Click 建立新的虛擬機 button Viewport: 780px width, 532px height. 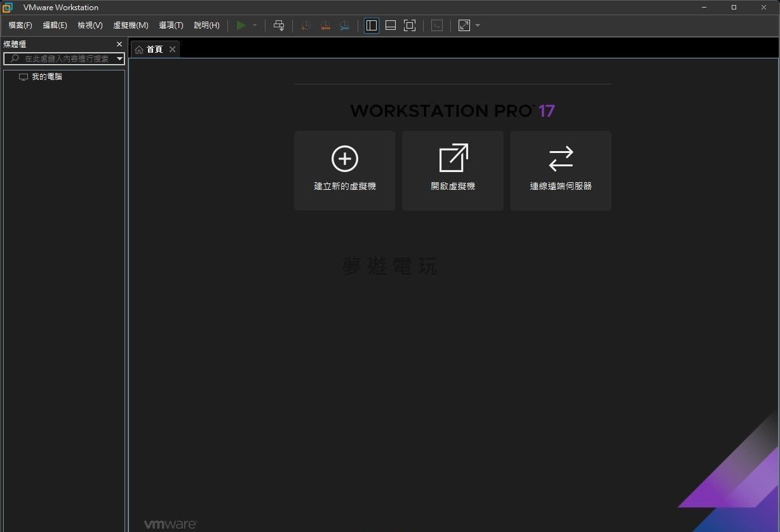tap(345, 170)
